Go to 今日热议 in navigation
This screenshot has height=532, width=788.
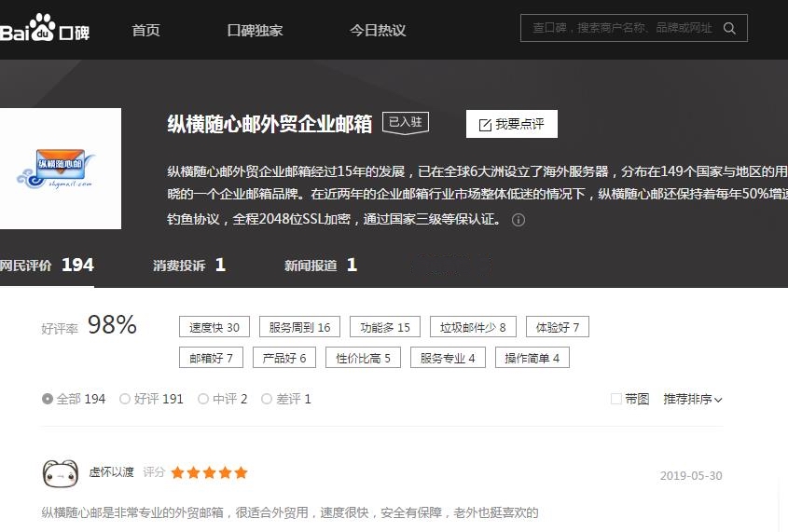click(x=378, y=30)
